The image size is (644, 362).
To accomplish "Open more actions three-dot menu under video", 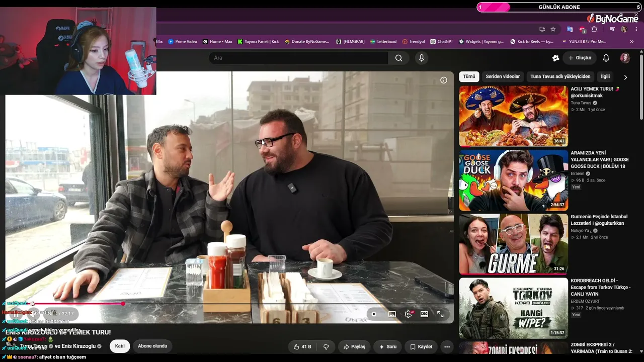I will tap(447, 346).
